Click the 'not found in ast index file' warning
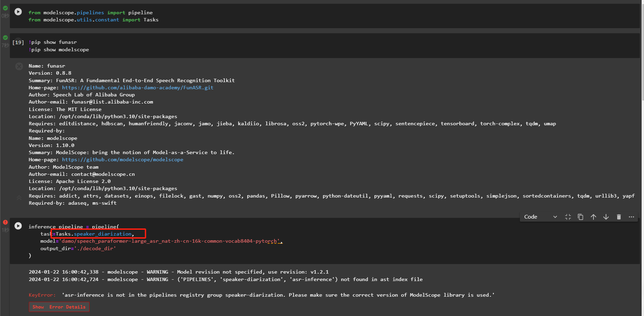The width and height of the screenshot is (644, 316). pyautogui.click(x=226, y=279)
